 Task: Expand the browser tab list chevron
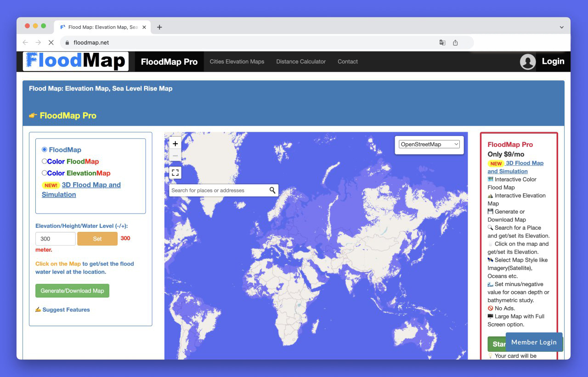(x=561, y=27)
